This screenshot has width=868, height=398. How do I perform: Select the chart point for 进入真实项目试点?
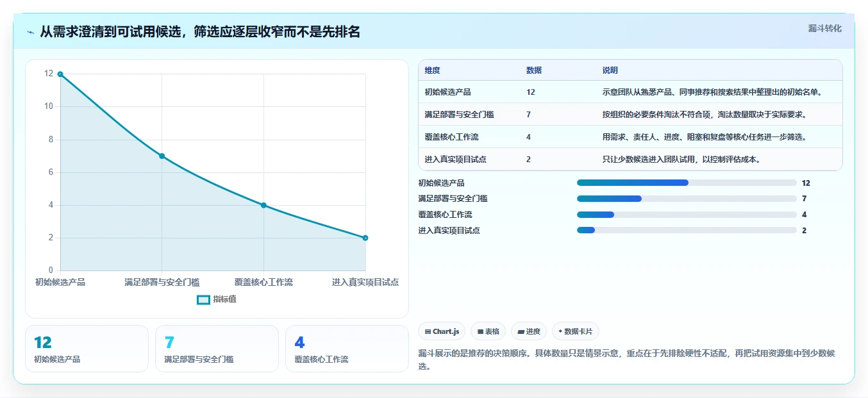coord(365,238)
